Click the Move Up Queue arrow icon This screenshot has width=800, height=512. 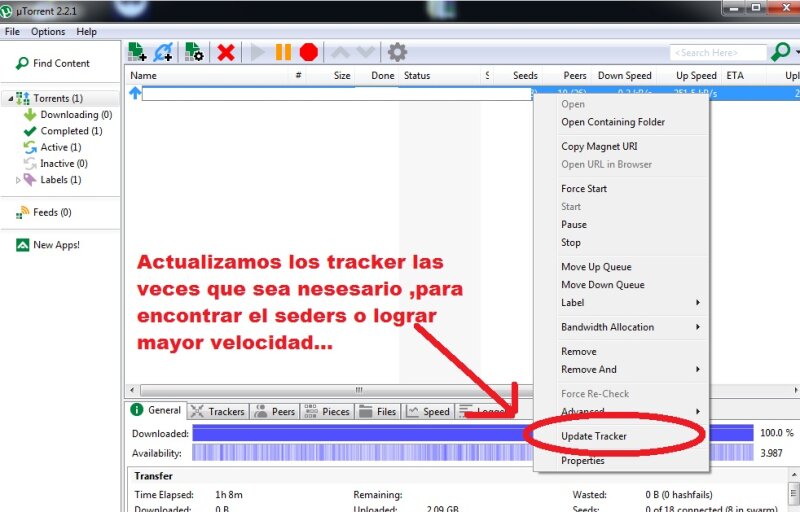[340, 52]
